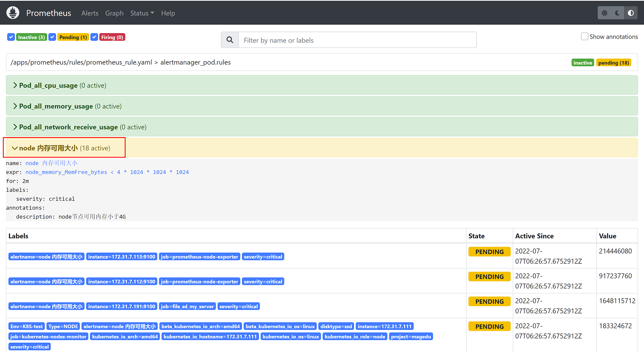
Task: Go to the Graph page
Action: pyautogui.click(x=114, y=13)
